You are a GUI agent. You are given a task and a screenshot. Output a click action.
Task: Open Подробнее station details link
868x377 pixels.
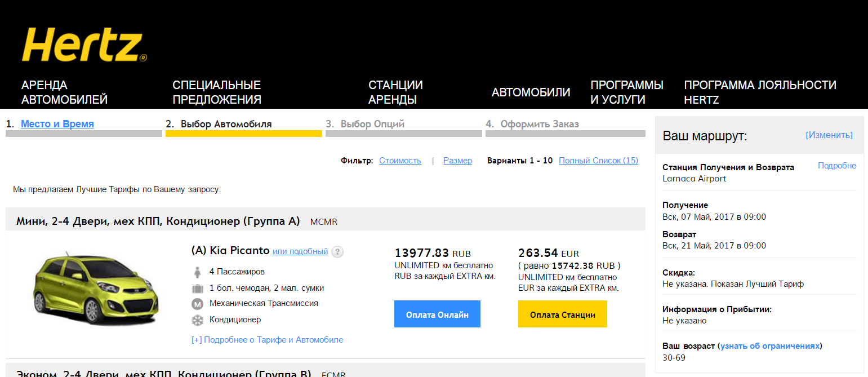837,166
